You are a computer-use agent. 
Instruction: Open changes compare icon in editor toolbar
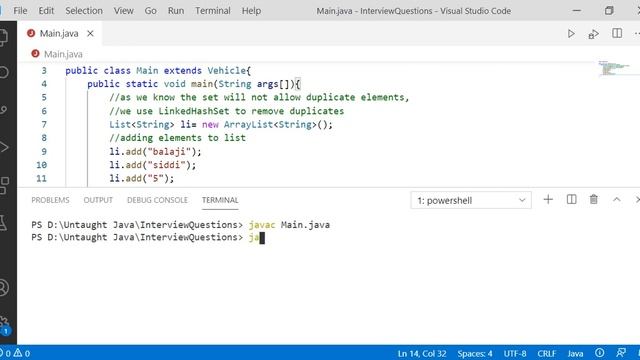coord(593,34)
